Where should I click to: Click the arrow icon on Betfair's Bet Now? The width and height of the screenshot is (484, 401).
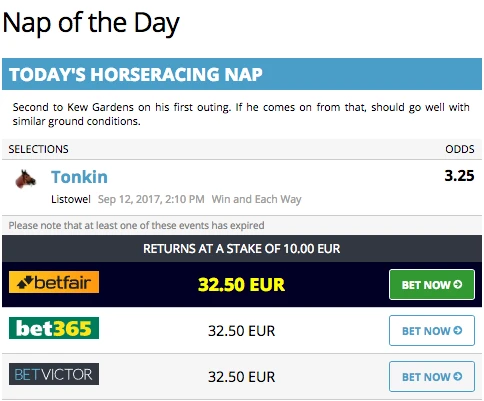[x=458, y=284]
